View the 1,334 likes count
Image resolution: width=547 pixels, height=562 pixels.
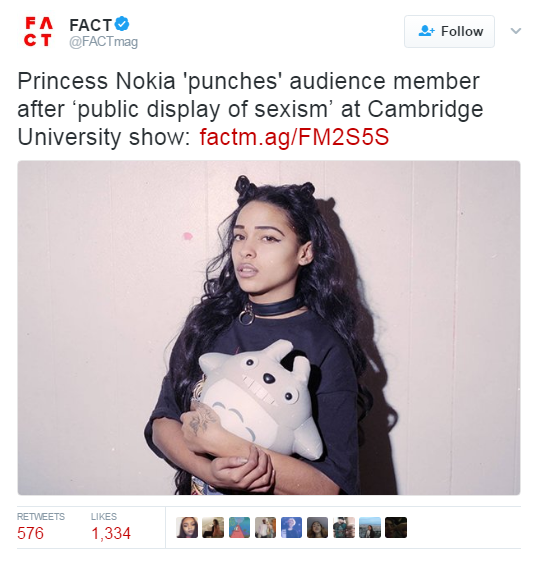coord(111,533)
